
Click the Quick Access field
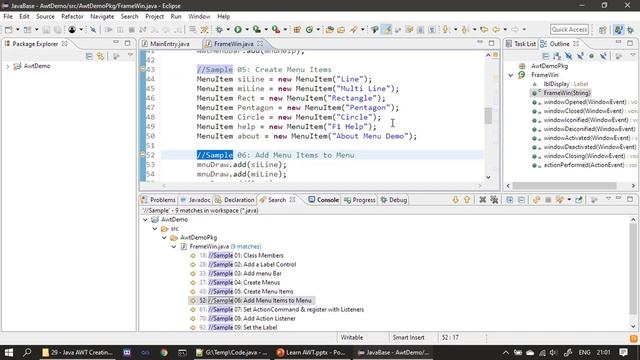tap(569, 29)
